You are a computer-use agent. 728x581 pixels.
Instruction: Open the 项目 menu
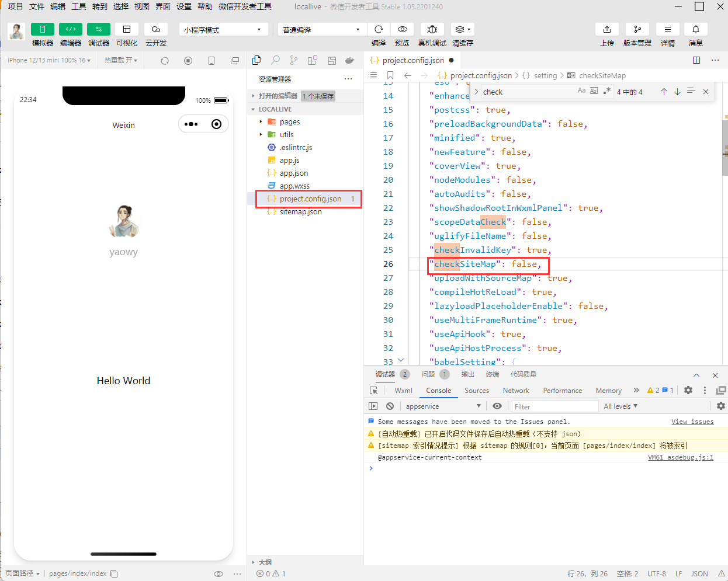click(16, 6)
